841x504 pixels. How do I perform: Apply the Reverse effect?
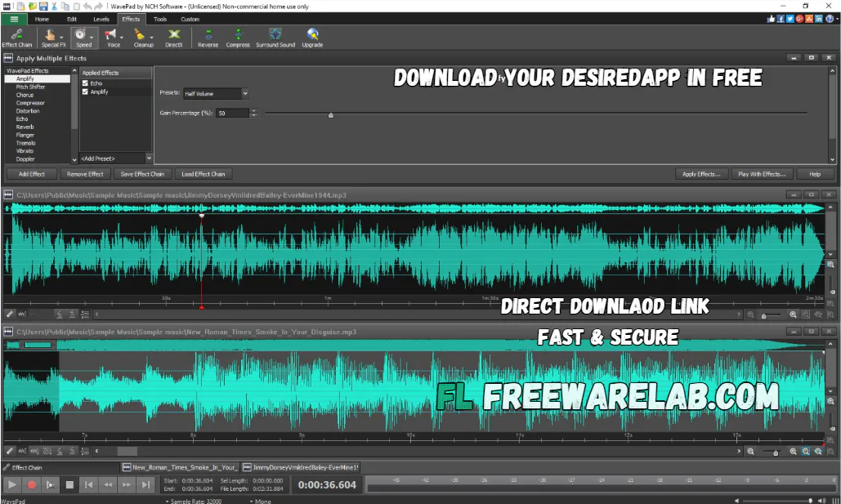tap(208, 38)
